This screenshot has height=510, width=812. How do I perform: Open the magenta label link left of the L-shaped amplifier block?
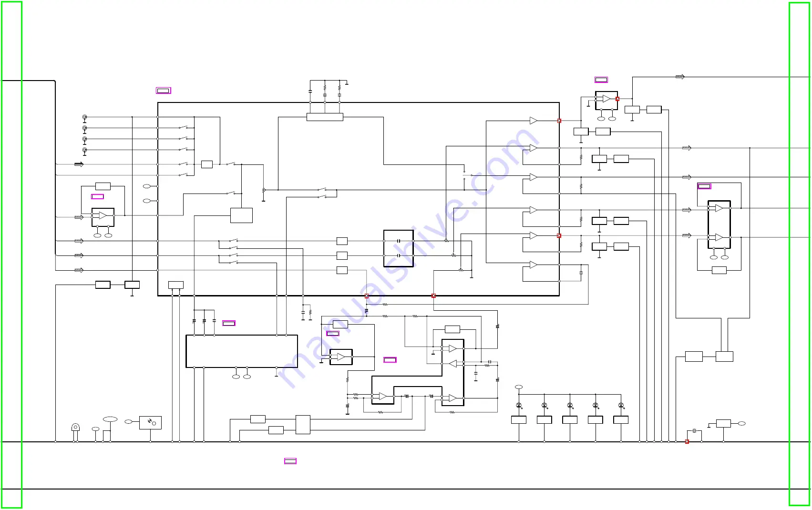390,360
